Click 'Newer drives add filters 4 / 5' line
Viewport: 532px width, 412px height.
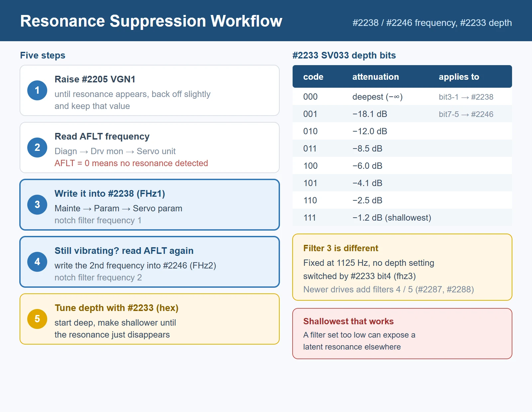(388, 289)
